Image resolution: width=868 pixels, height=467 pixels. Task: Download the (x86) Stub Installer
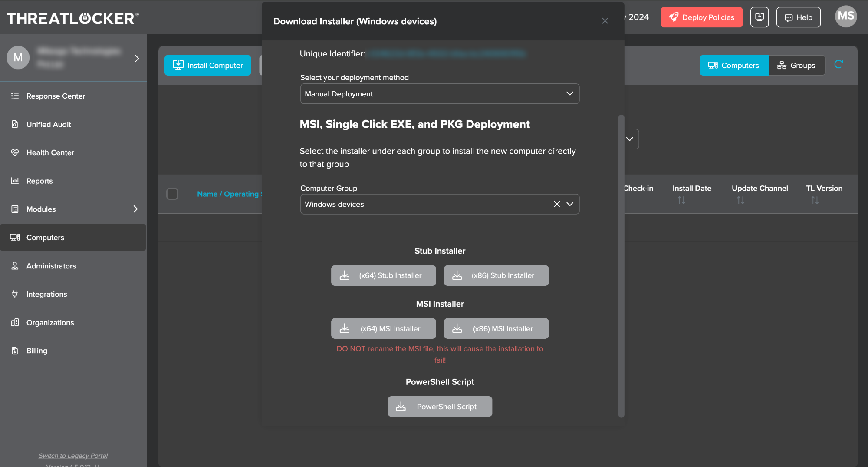click(x=496, y=275)
